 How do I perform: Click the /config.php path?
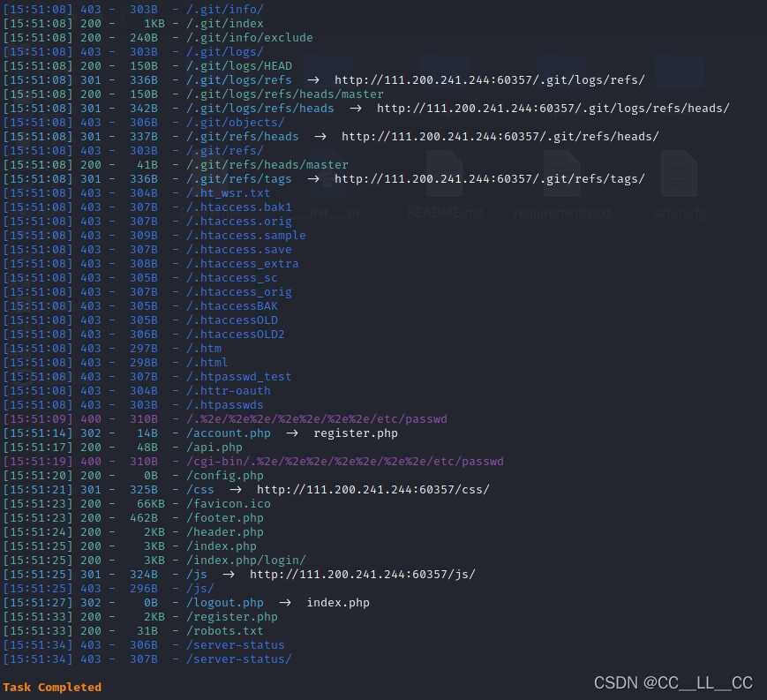tap(225, 476)
